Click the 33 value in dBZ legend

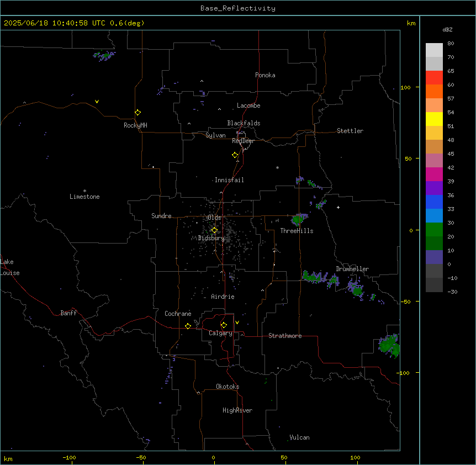(x=451, y=209)
